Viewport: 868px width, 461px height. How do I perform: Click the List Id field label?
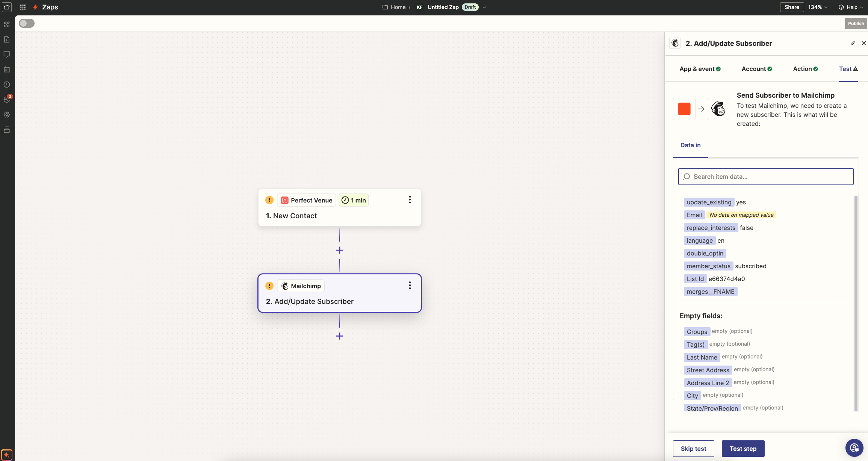coord(695,279)
